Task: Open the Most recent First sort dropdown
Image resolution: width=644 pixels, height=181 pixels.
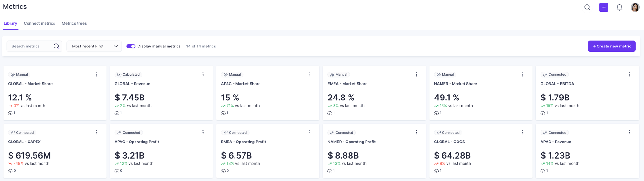Action: [94, 46]
